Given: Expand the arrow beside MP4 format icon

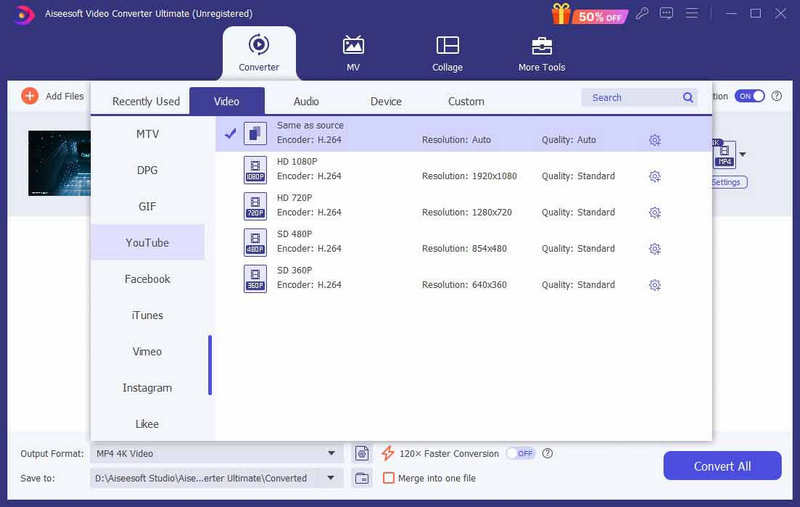Looking at the screenshot, I should [x=743, y=154].
